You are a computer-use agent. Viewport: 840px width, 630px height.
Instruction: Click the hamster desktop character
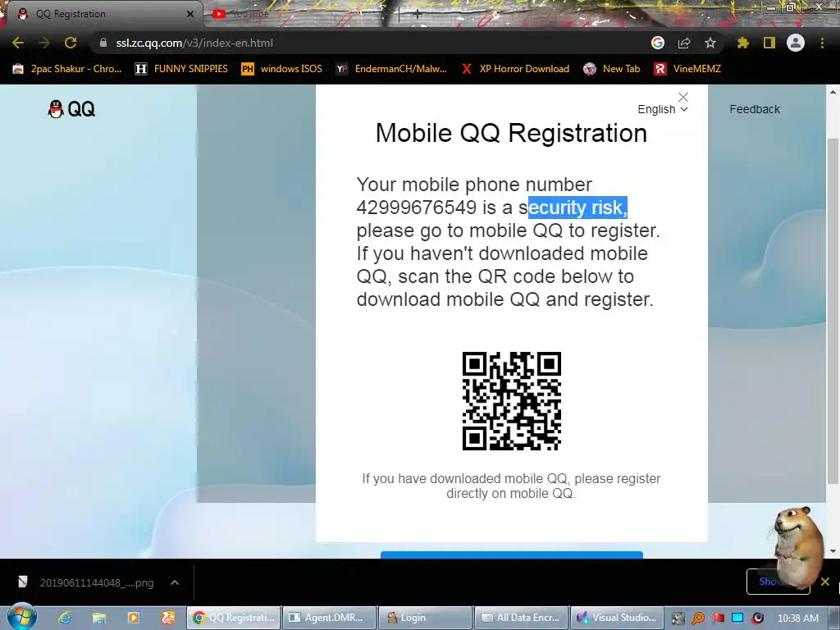(797, 546)
